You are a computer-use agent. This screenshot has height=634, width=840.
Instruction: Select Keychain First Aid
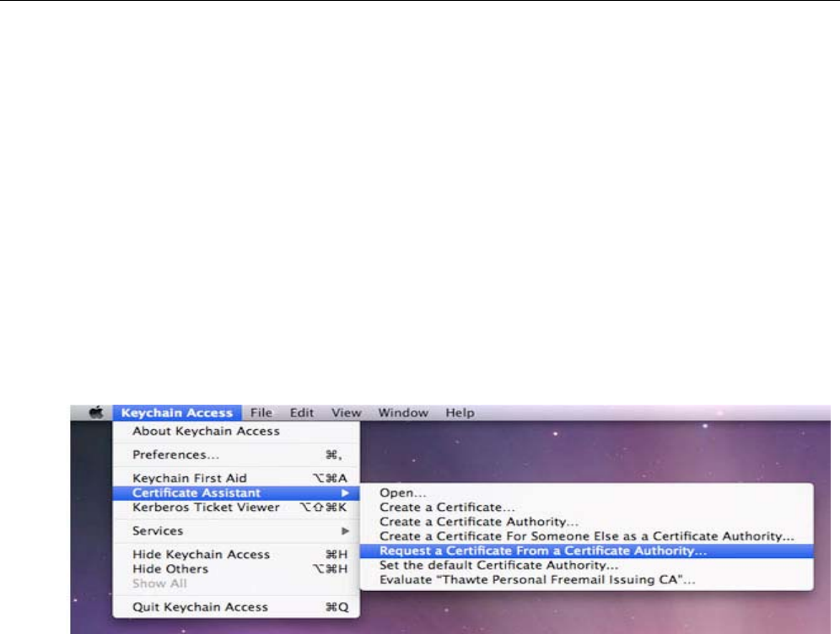[x=236, y=478]
